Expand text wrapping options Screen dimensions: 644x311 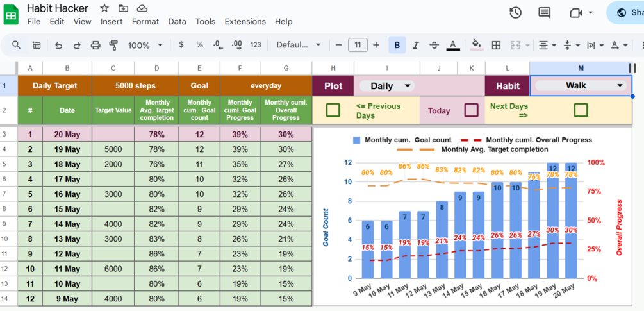(x=601, y=45)
